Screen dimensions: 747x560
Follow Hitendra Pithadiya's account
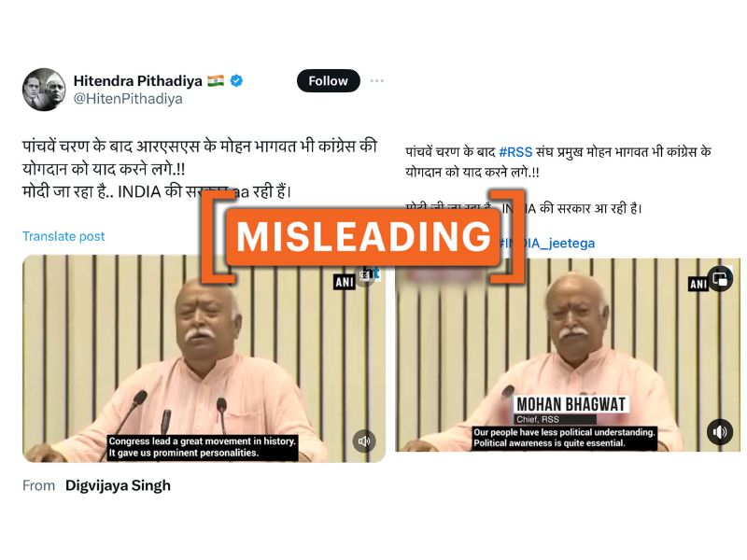click(x=329, y=81)
